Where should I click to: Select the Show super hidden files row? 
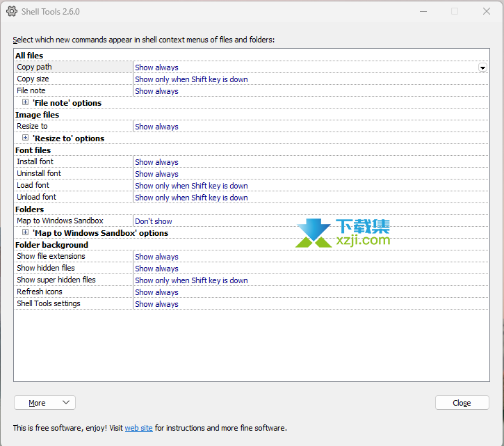click(252, 280)
